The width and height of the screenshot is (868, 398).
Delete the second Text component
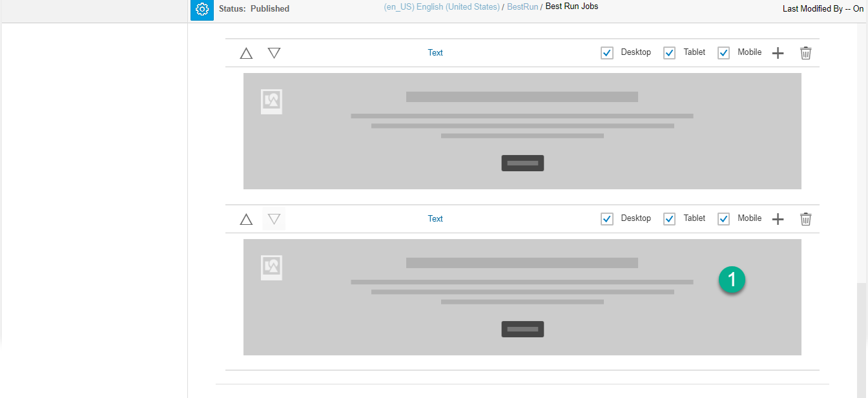[x=805, y=219]
